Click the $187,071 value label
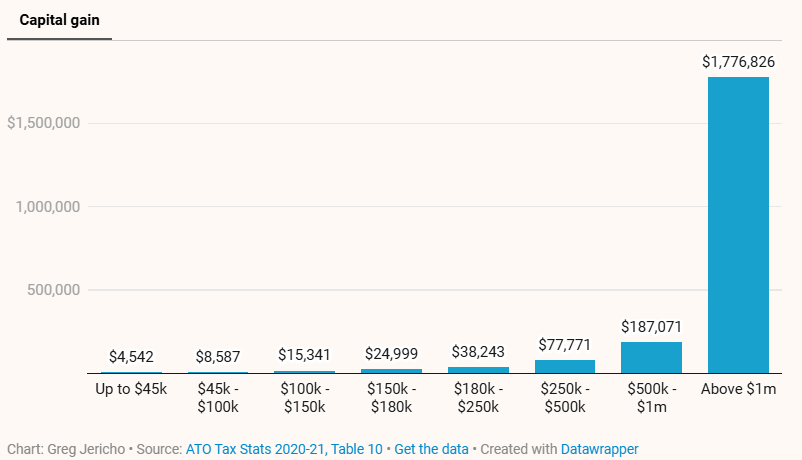Viewport: 802px width, 460px height. tap(651, 327)
